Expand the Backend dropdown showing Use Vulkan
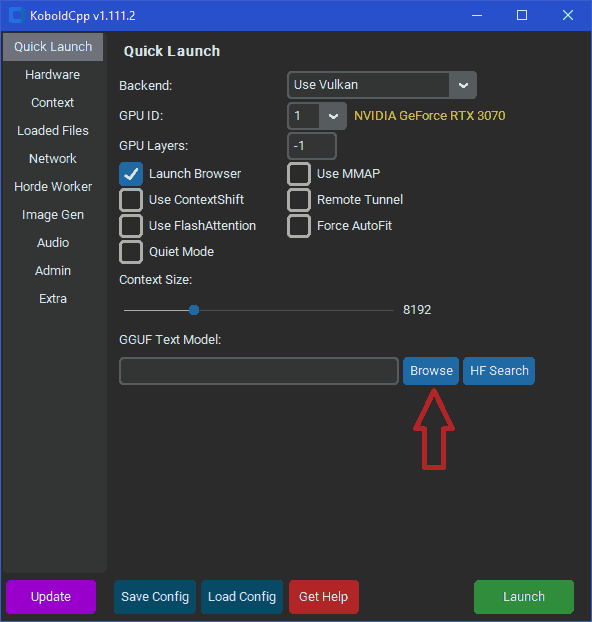The width and height of the screenshot is (592, 622). click(382, 85)
